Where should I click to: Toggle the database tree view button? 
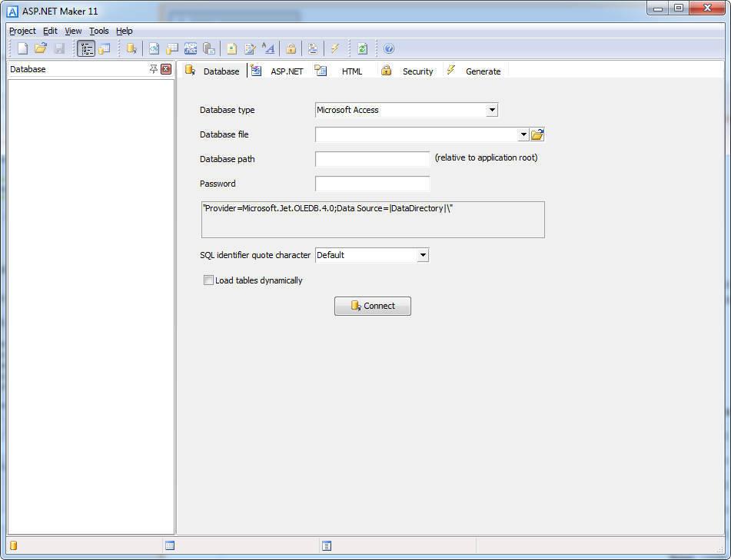[x=85, y=48]
